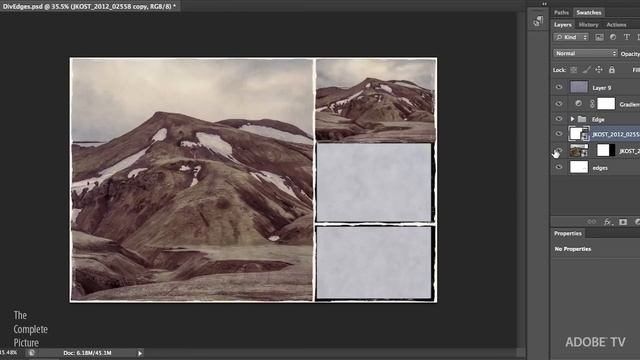Viewport: 640px width, 360px height.
Task: Click the link layers icon
Action: pos(591,222)
